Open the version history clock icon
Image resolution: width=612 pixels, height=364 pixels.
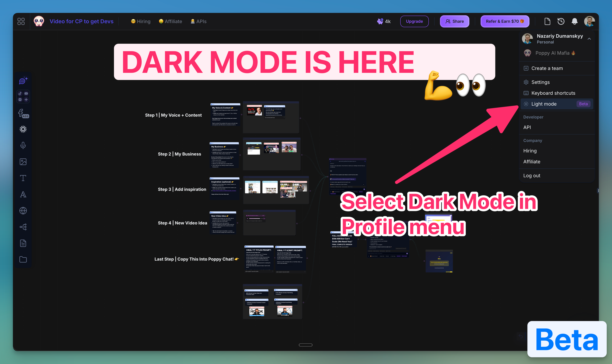click(x=561, y=21)
